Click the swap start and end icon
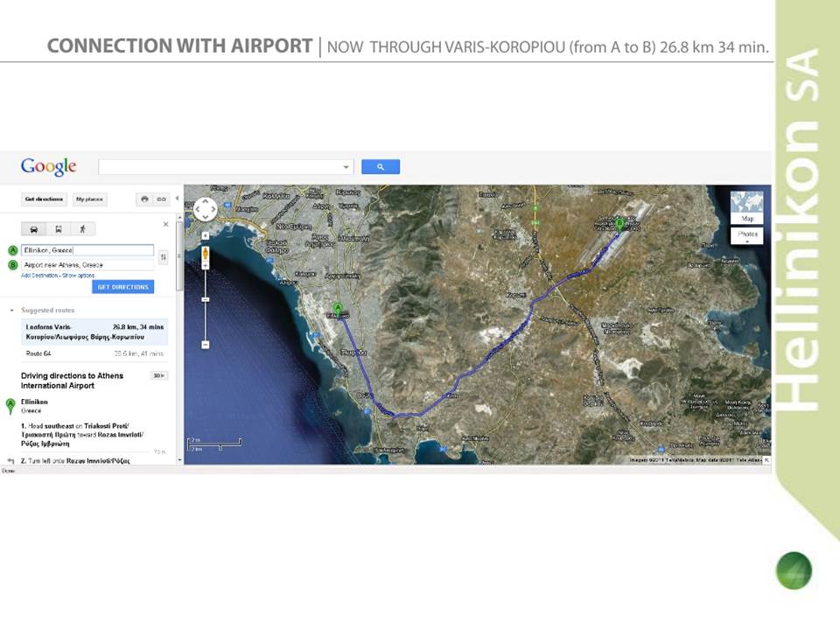This screenshot has height=630, width=840. 164,257
